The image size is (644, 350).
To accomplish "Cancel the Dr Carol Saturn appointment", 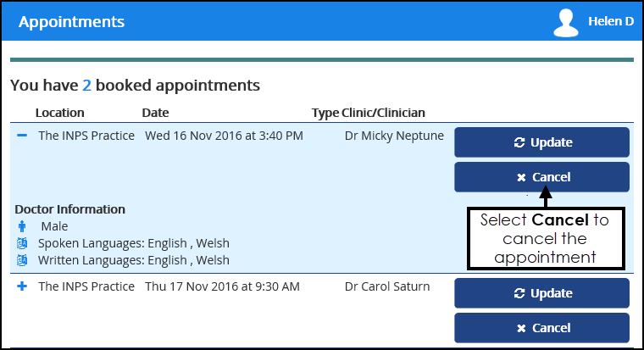I will click(x=542, y=328).
